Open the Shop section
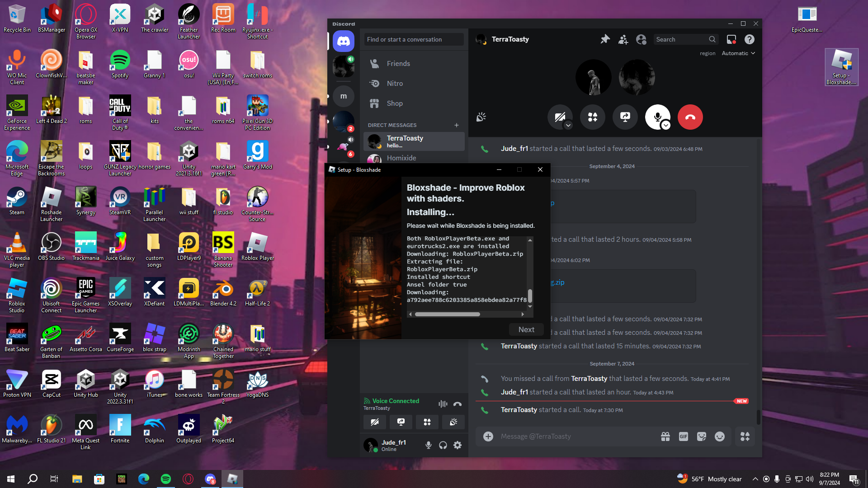The height and width of the screenshot is (488, 868). pyautogui.click(x=394, y=103)
